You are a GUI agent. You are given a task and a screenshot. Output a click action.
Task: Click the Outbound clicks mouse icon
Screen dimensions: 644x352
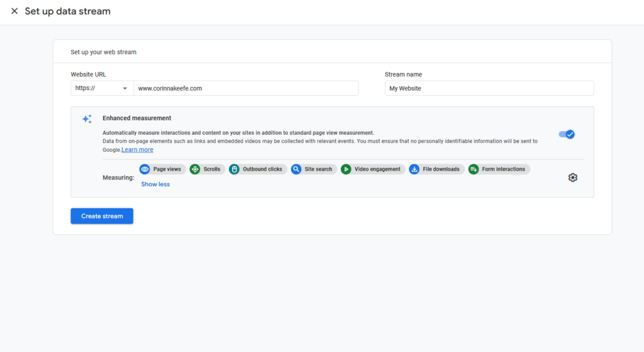[x=234, y=169]
